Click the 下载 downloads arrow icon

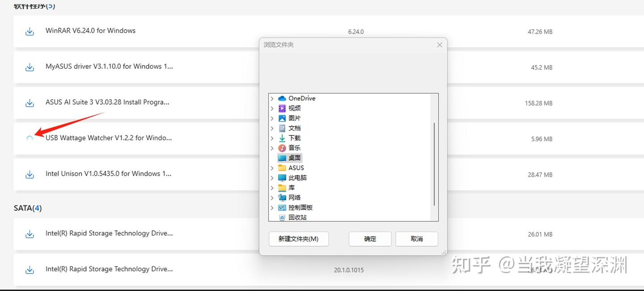(282, 138)
